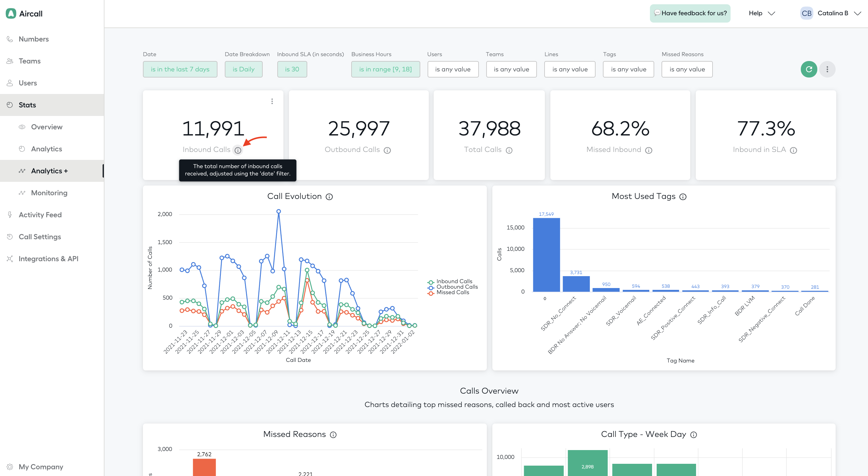Screen dimensions: 868x476
Task: Open the Date filter 'is in the last 7 days'
Action: [180, 69]
